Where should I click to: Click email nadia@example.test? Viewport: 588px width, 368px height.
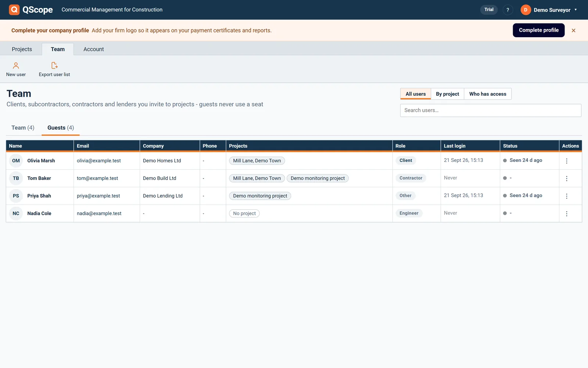99,213
